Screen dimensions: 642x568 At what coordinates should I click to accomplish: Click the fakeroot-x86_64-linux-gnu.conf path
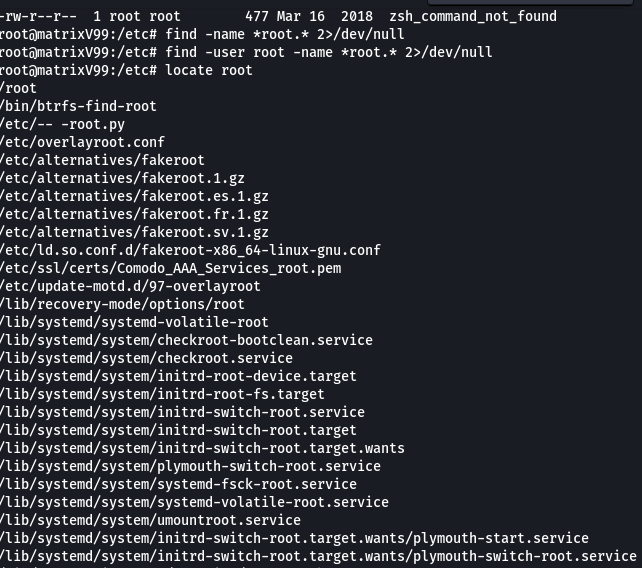(190, 250)
